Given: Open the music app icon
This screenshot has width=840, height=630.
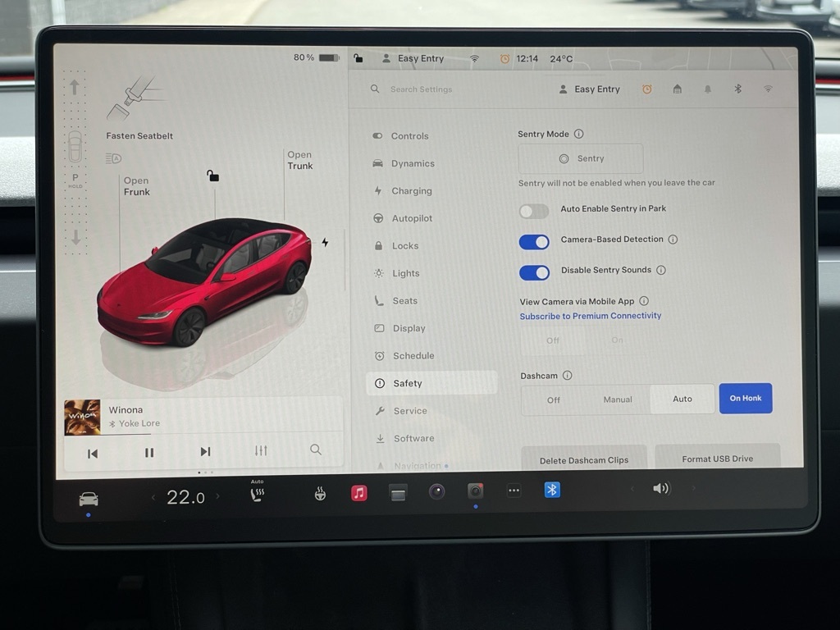Looking at the screenshot, I should tap(358, 493).
